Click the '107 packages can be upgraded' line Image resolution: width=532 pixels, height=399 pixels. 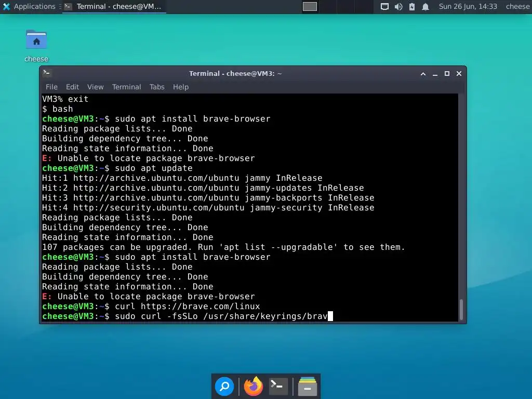(223, 247)
